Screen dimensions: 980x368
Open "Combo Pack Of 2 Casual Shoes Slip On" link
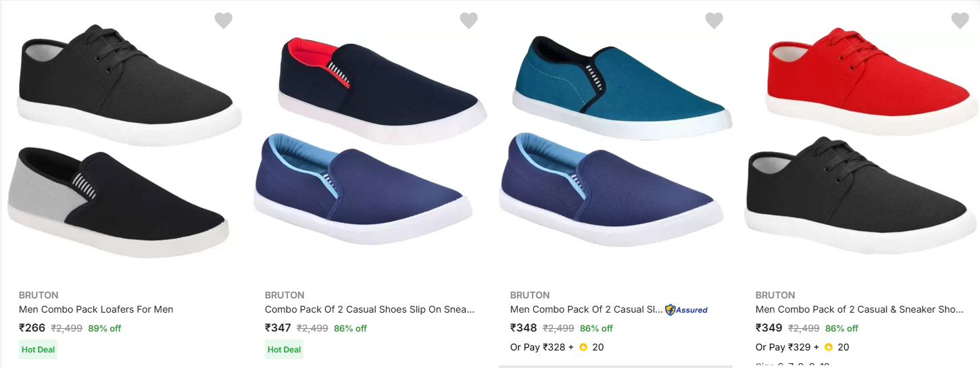click(369, 309)
